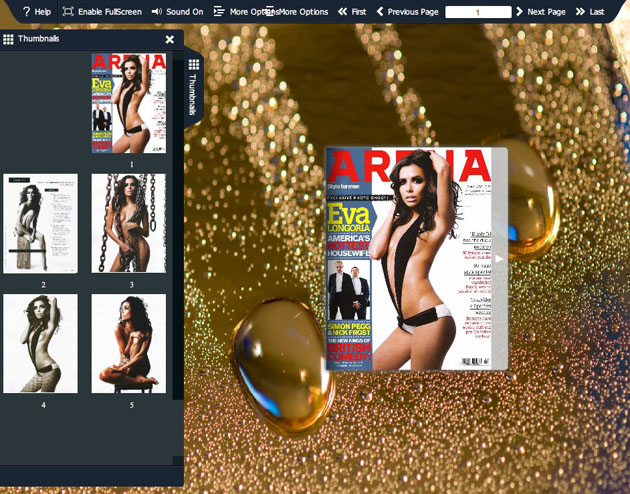630x494 pixels.
Task: Click the flip-page arrow on cover's right edge
Action: [x=499, y=259]
